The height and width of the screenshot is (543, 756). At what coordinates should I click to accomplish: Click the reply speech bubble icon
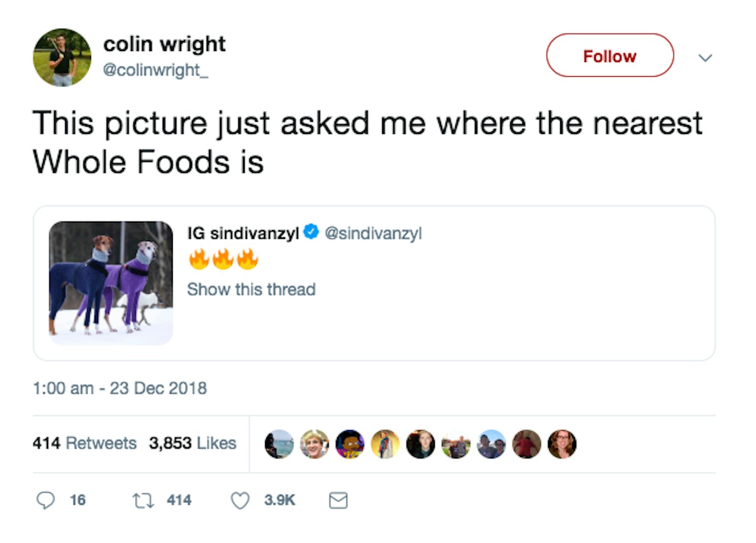[x=46, y=500]
